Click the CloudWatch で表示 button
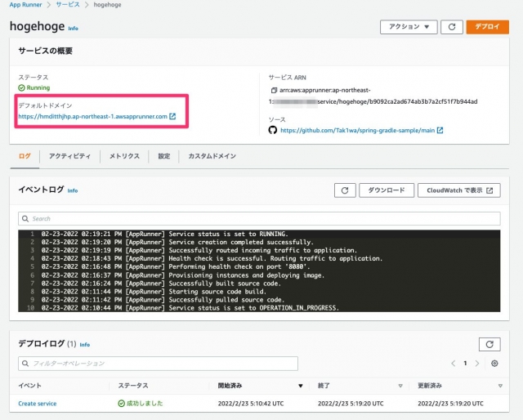The image size is (523, 420). (x=459, y=190)
